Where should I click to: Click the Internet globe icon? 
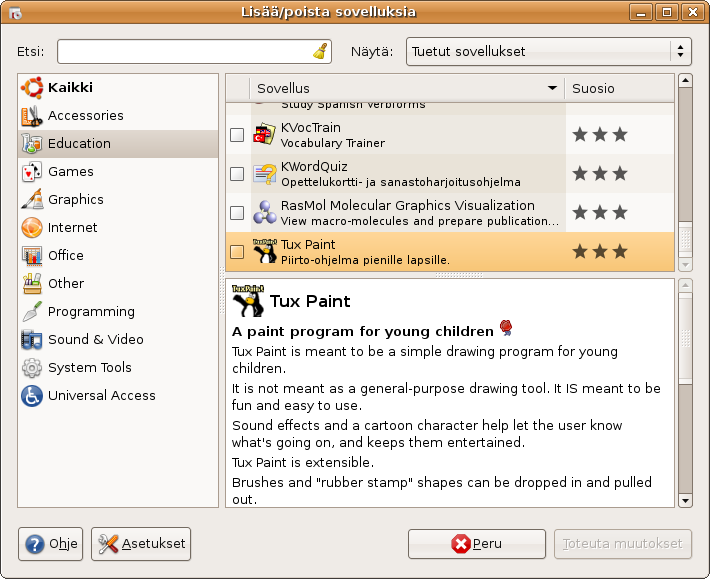(32, 227)
